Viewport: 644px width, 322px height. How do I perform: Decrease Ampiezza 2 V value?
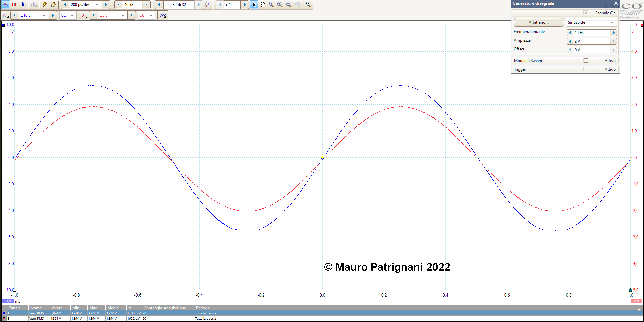[570, 41]
